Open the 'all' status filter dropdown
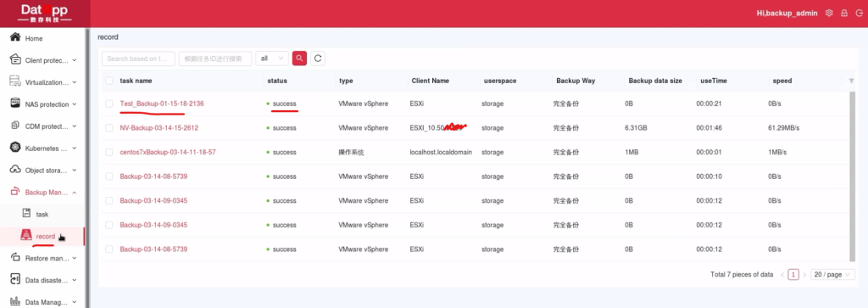Image resolution: width=868 pixels, height=308 pixels. [x=272, y=59]
